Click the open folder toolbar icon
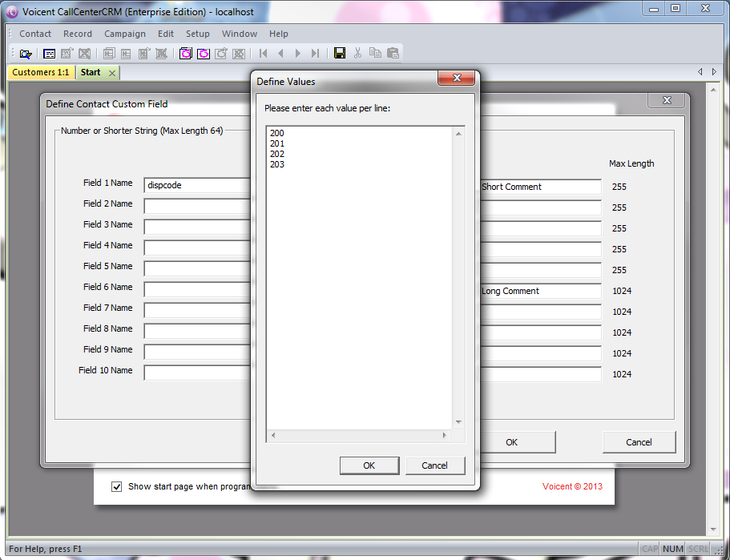This screenshot has height=560, width=730. pyautogui.click(x=26, y=54)
